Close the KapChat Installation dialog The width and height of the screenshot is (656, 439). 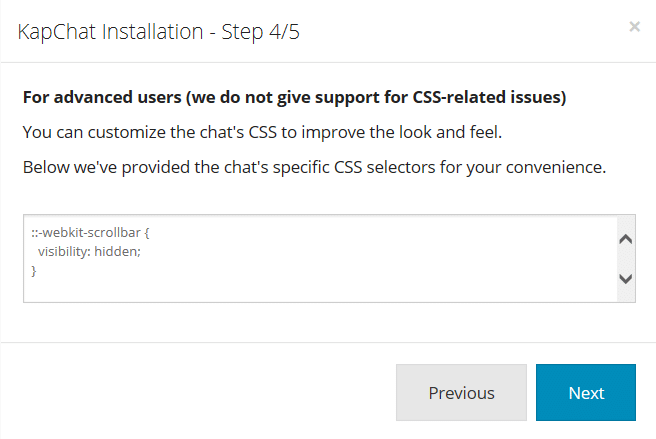(634, 27)
